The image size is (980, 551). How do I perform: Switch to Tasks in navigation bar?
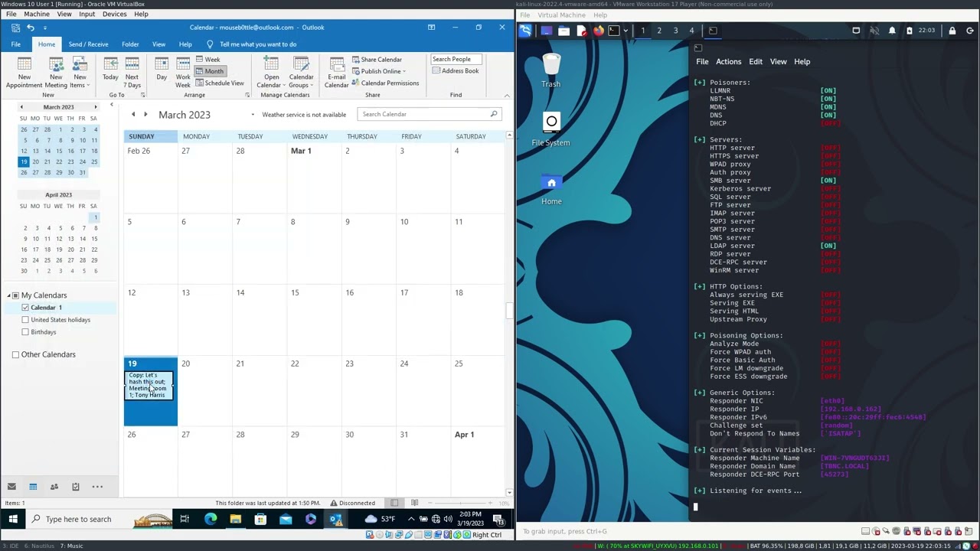click(x=76, y=487)
